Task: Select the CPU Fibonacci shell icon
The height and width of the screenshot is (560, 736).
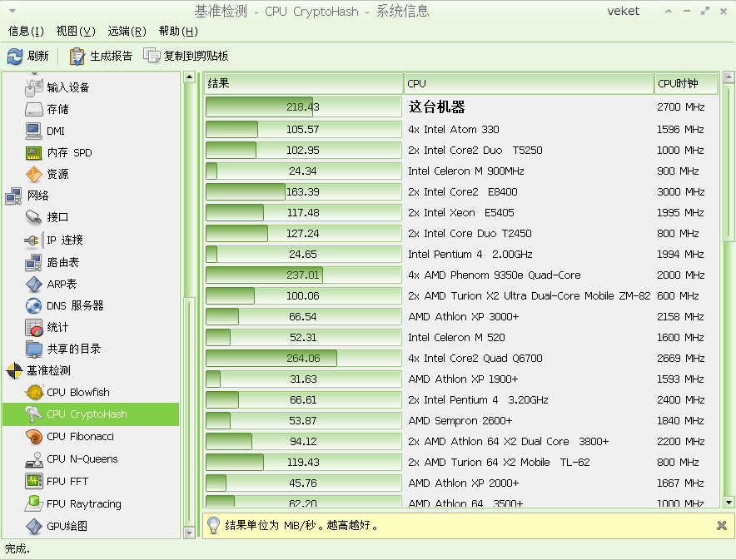Action: (34, 437)
